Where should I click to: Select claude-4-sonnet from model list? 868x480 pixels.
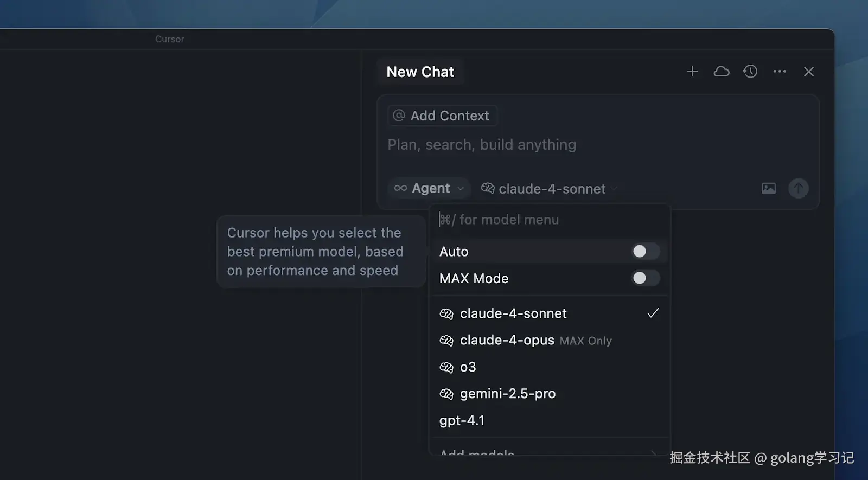point(513,313)
